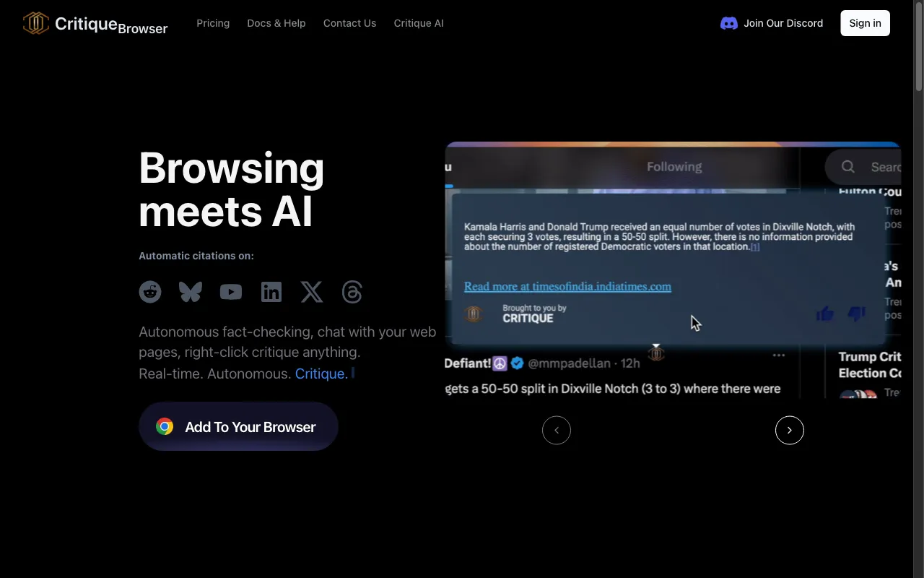
Task: Click the @mmpadellan handle in the tweet
Action: coord(569,363)
